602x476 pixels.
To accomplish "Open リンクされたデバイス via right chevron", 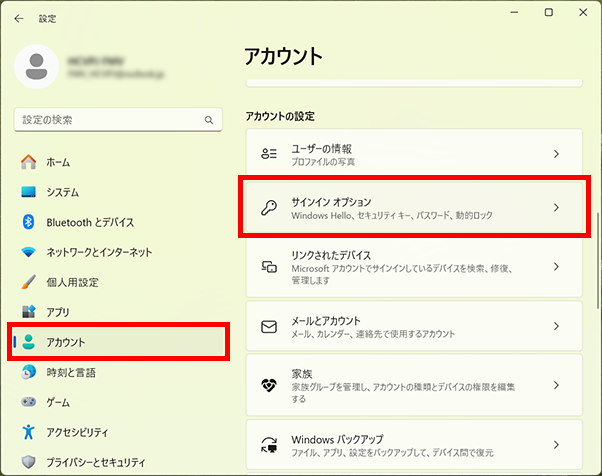I will (x=556, y=267).
